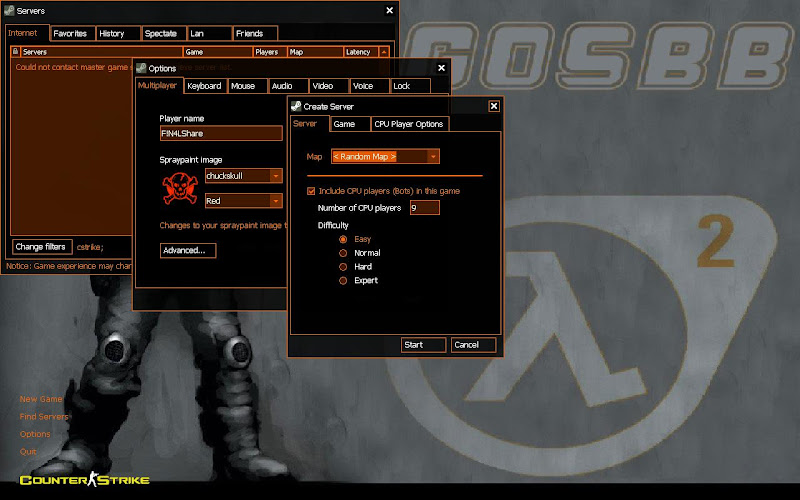
Task: Click the Start button in Create Server
Action: click(x=423, y=345)
